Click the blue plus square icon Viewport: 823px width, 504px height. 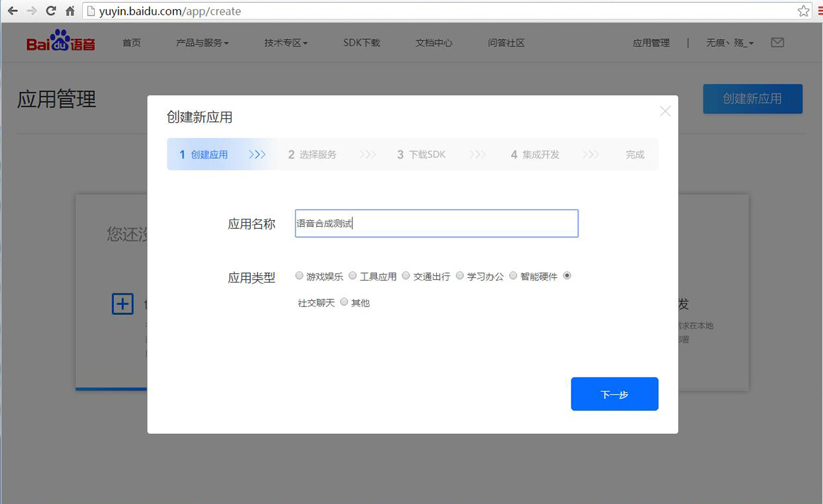(123, 304)
